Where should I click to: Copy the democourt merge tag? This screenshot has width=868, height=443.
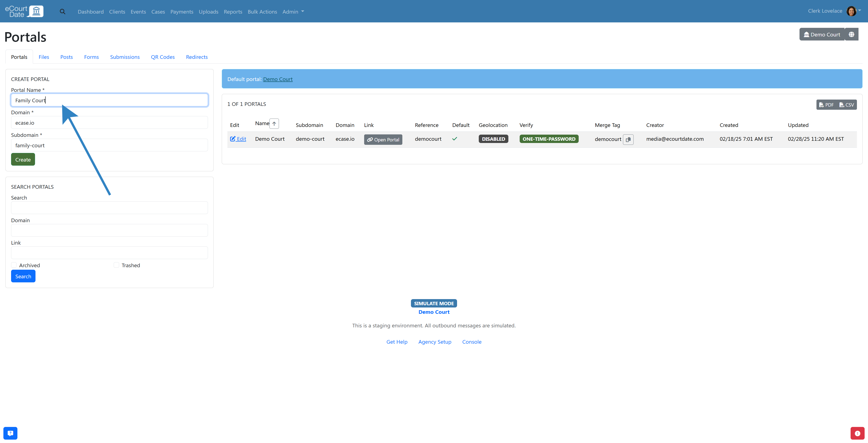[x=628, y=139]
